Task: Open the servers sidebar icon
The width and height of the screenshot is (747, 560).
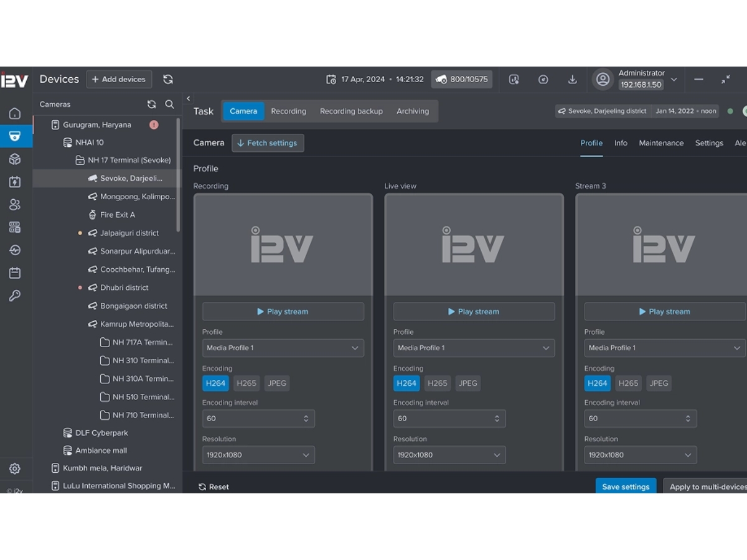Action: coord(15,227)
